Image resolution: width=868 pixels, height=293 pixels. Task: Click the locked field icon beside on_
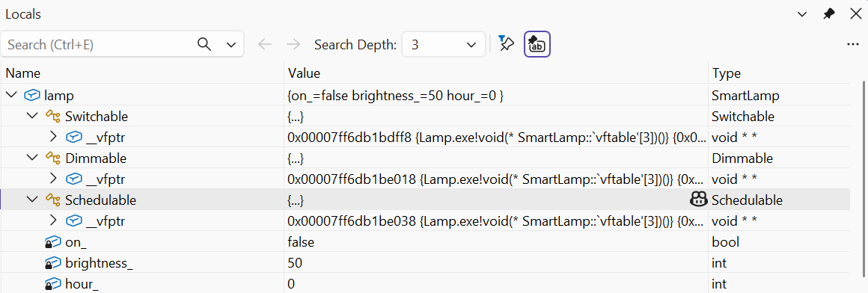pos(52,242)
